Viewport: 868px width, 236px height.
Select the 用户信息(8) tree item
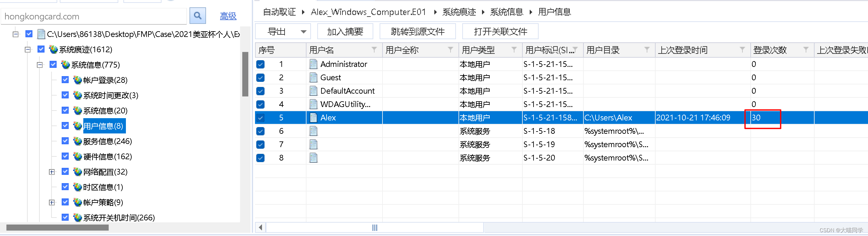pos(104,126)
